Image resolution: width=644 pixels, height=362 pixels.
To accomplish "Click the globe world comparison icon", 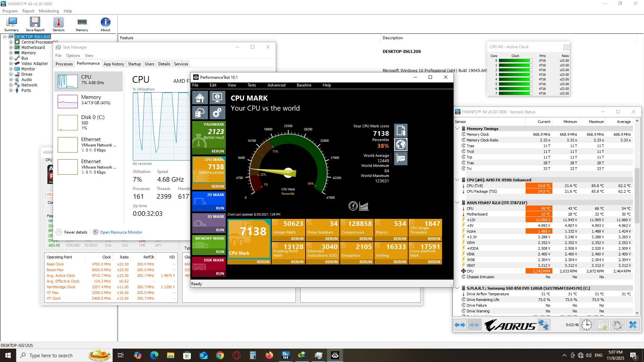I will (x=400, y=144).
